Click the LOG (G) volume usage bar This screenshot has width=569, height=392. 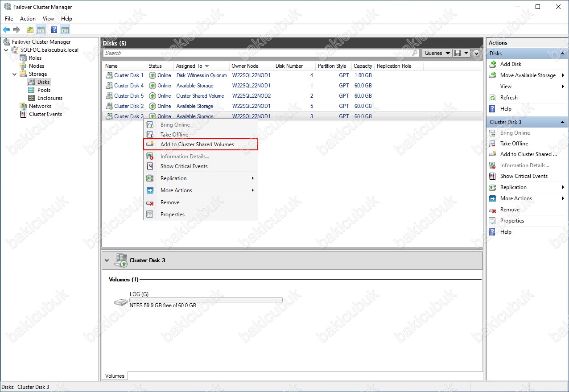(206, 300)
